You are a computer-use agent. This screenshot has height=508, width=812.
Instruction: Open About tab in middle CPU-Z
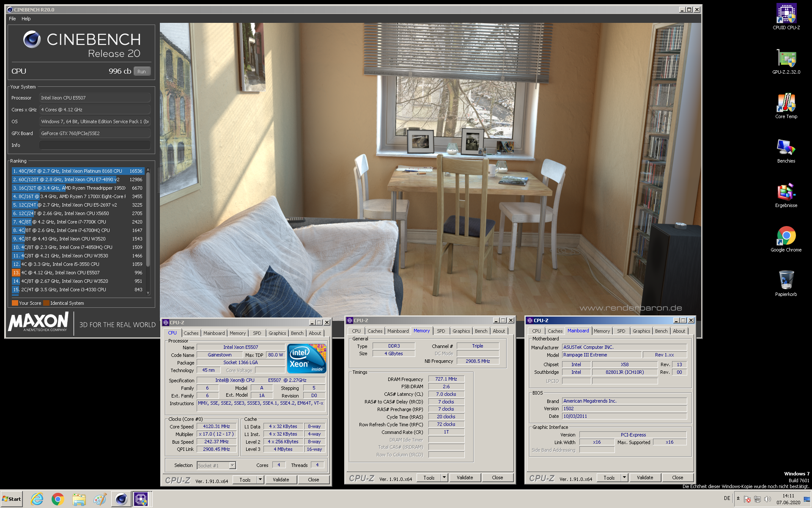coord(499,331)
